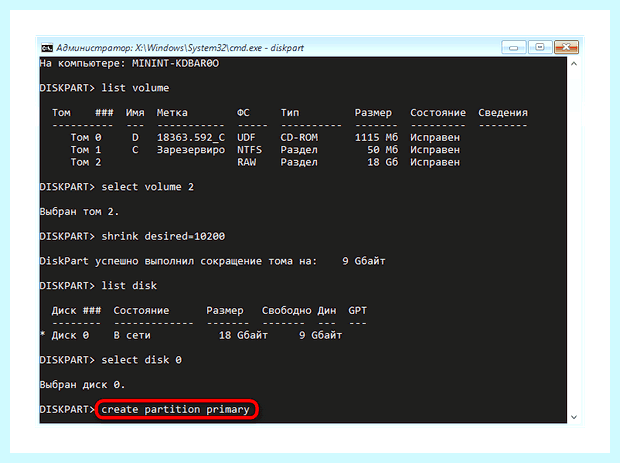This screenshot has width=620, height=463.
Task: Click the 'list volume' command line
Action: coord(104,88)
